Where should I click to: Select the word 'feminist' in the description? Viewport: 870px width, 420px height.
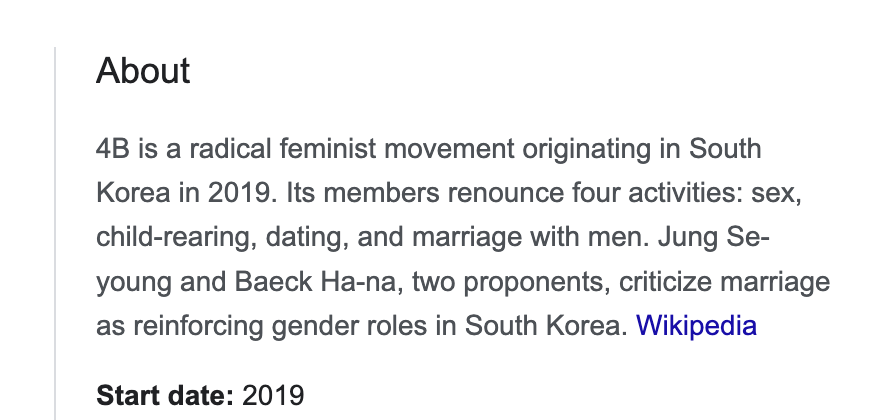point(327,149)
